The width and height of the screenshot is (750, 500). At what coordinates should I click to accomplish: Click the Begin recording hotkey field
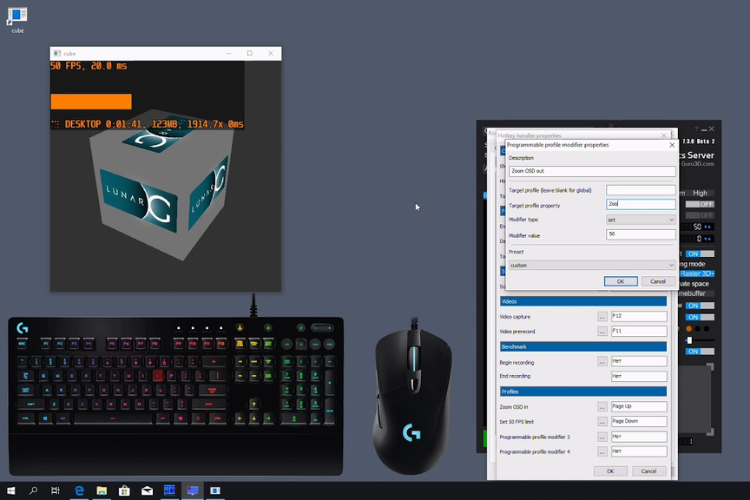(639, 361)
